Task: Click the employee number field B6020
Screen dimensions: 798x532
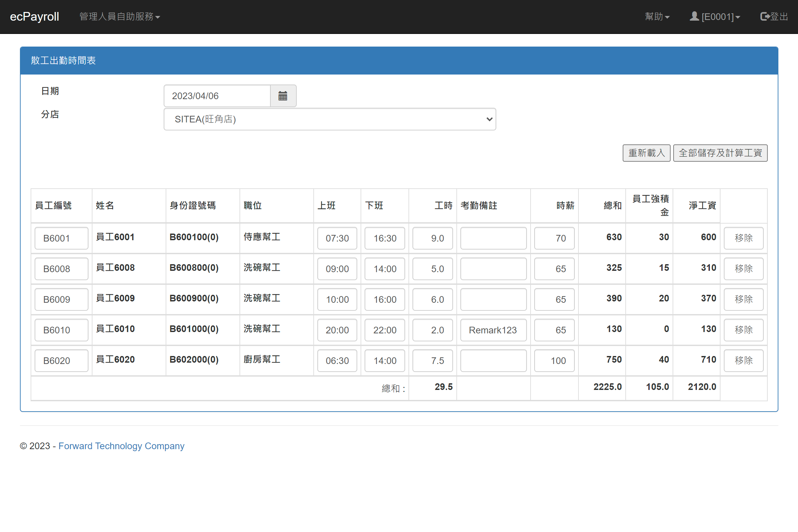Action: 62,360
